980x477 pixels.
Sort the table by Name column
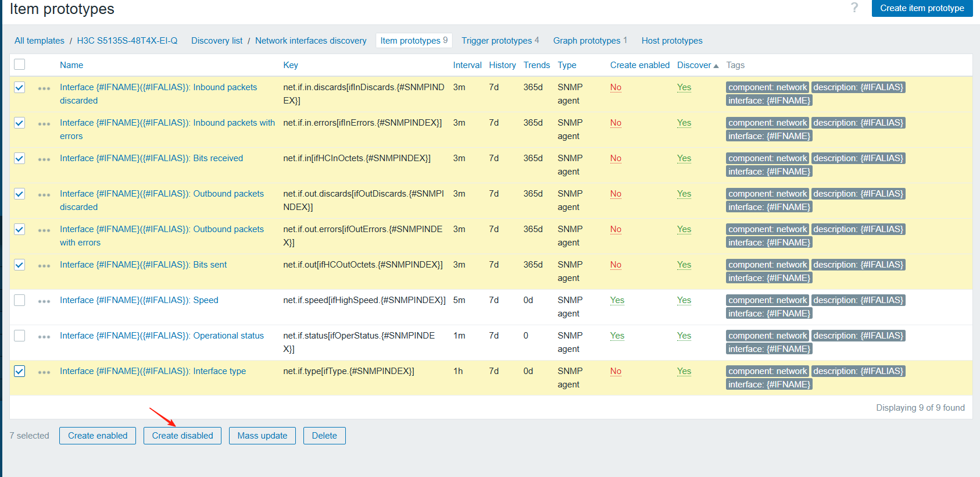pos(71,65)
